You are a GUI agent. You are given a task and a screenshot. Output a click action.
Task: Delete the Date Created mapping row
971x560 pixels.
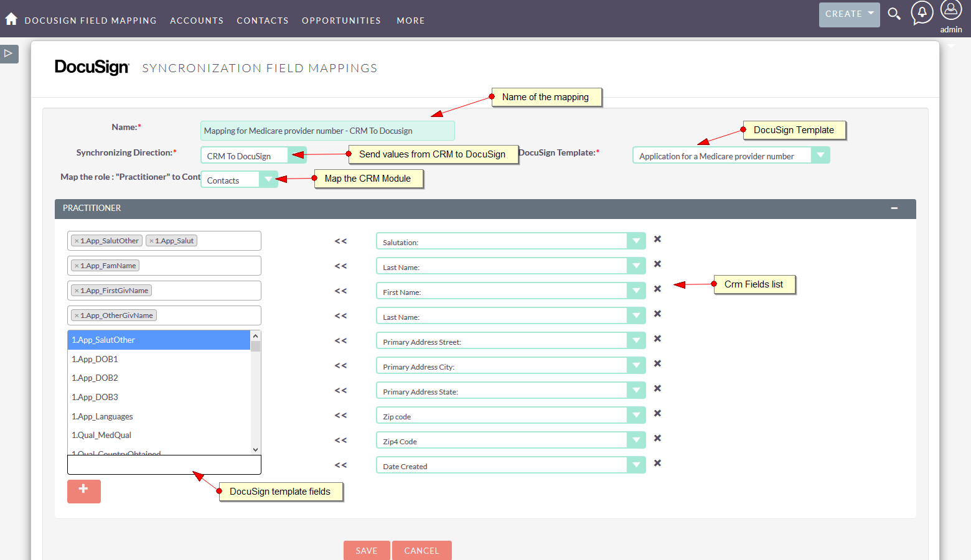tap(657, 463)
